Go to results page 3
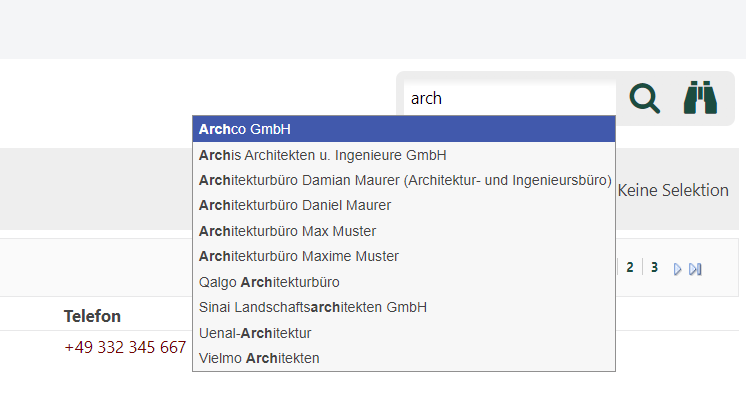 pyautogui.click(x=654, y=267)
